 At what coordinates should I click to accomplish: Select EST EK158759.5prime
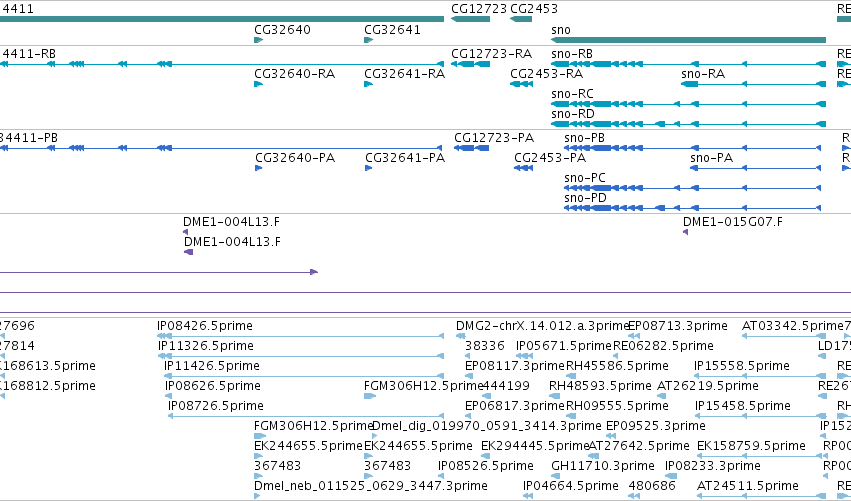tap(760, 456)
